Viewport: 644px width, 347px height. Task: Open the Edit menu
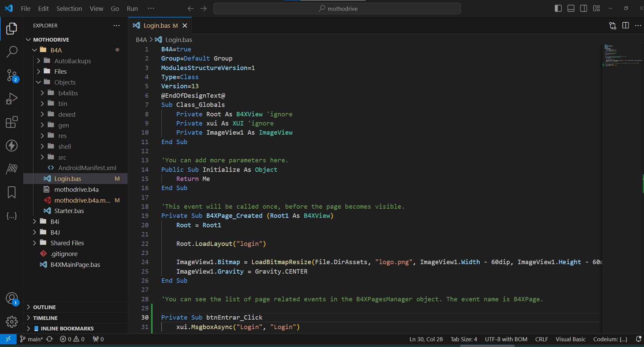[43, 8]
